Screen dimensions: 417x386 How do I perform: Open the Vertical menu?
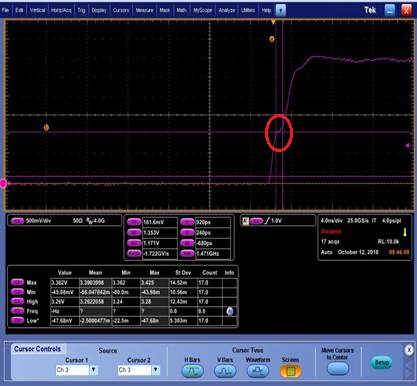point(37,10)
